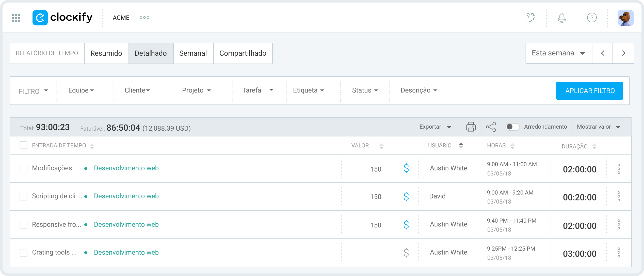Enable the Arredondamento toggle
This screenshot has height=276, width=644.
[512, 127]
